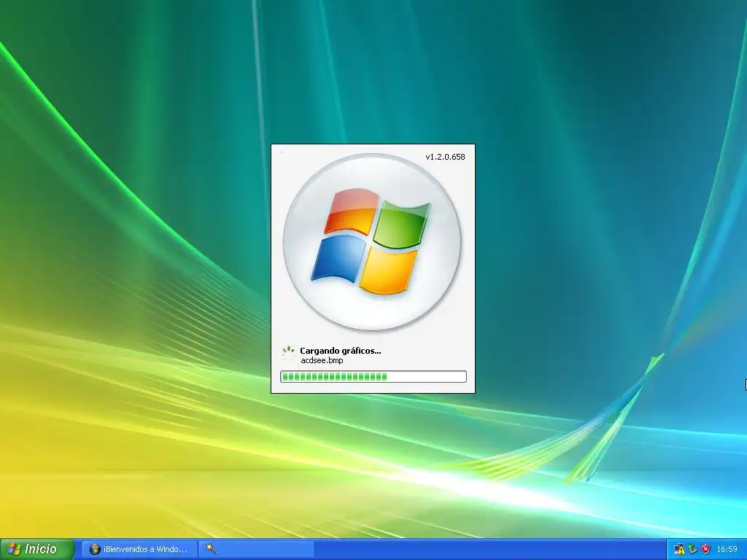Click the 16:59 taskbar clock
Viewport: 747px width, 560px height.
click(x=727, y=550)
